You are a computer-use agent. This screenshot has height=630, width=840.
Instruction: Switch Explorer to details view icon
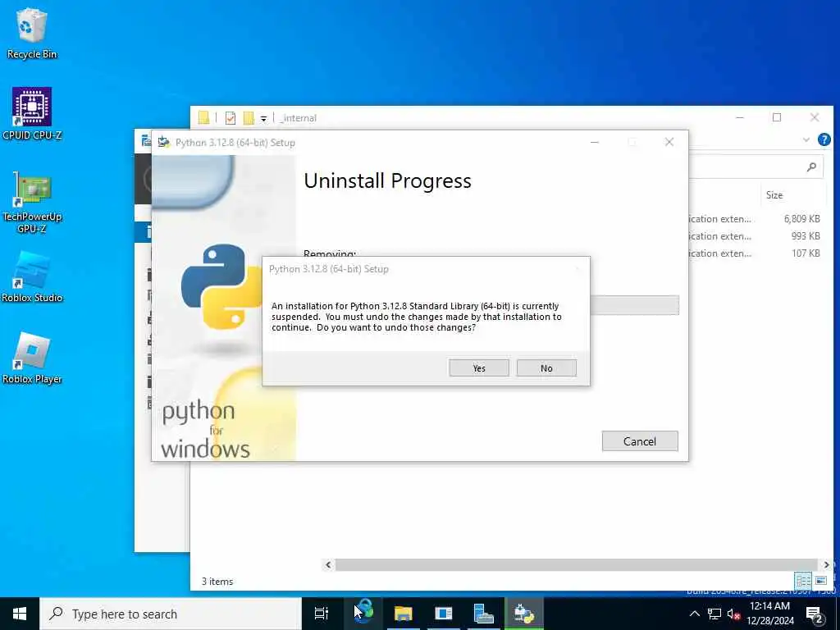click(x=803, y=580)
